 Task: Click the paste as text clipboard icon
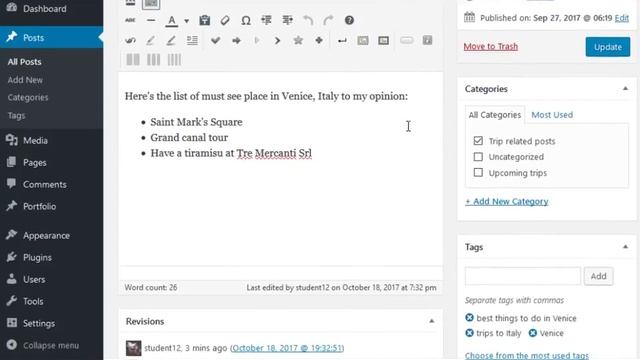tap(204, 20)
